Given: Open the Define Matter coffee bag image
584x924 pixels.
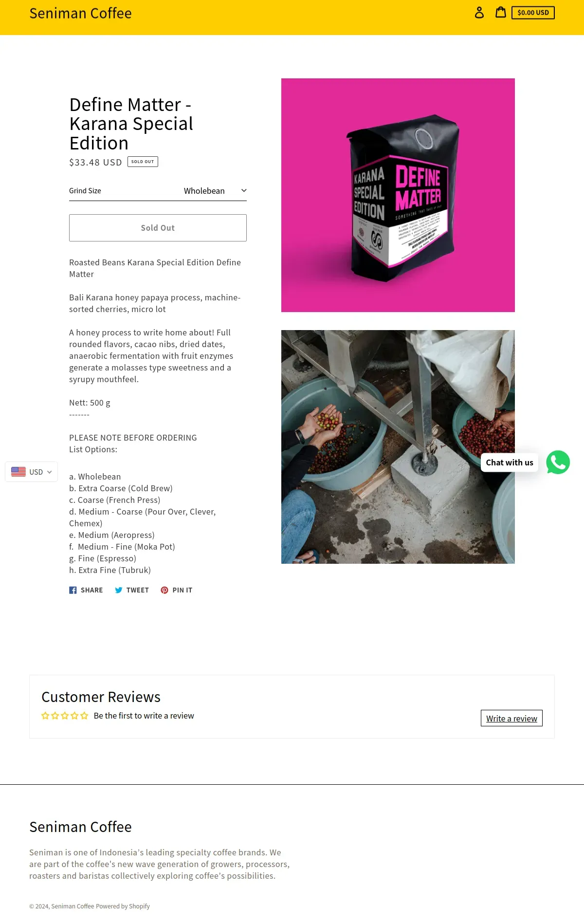Looking at the screenshot, I should click(x=398, y=195).
